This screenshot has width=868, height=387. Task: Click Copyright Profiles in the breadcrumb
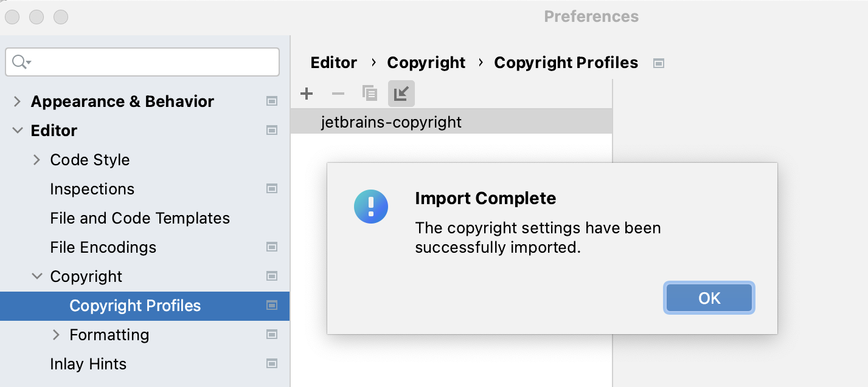tap(566, 63)
